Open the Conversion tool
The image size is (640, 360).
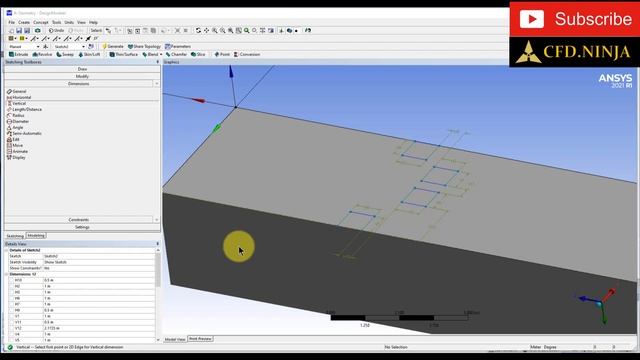(x=247, y=54)
